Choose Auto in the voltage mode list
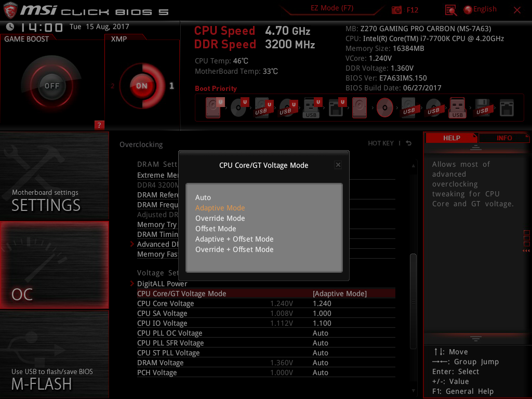This screenshot has height=399, width=532. point(203,197)
